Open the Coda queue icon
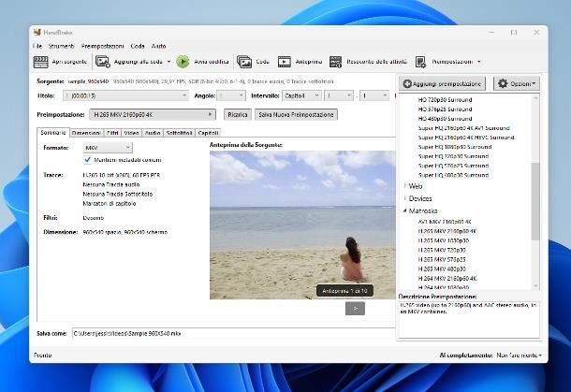 point(244,62)
